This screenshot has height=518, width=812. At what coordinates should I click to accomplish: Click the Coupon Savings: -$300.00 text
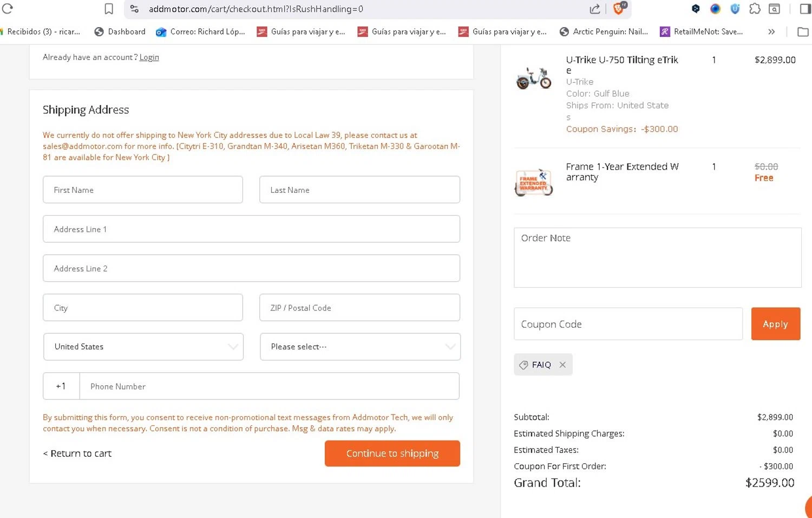(622, 129)
